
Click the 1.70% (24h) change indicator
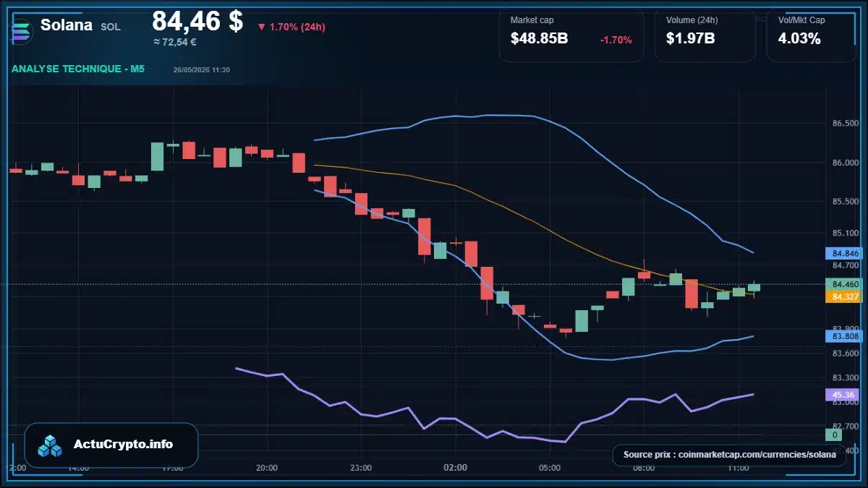[292, 27]
